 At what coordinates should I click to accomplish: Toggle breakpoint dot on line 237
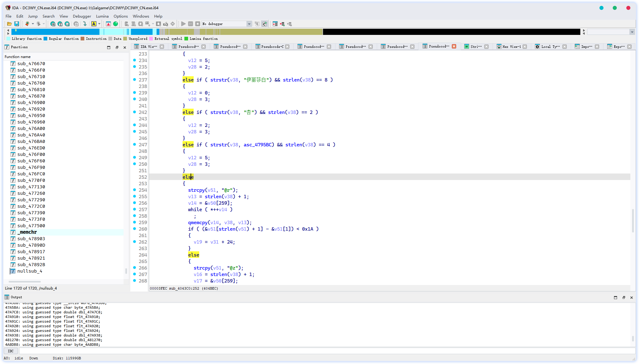point(135,80)
